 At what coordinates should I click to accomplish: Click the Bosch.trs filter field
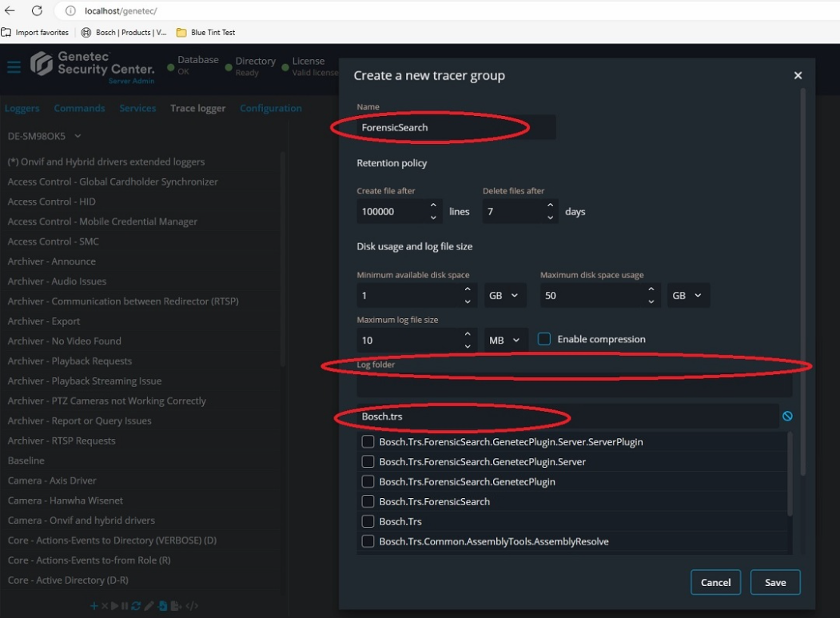[x=567, y=417]
